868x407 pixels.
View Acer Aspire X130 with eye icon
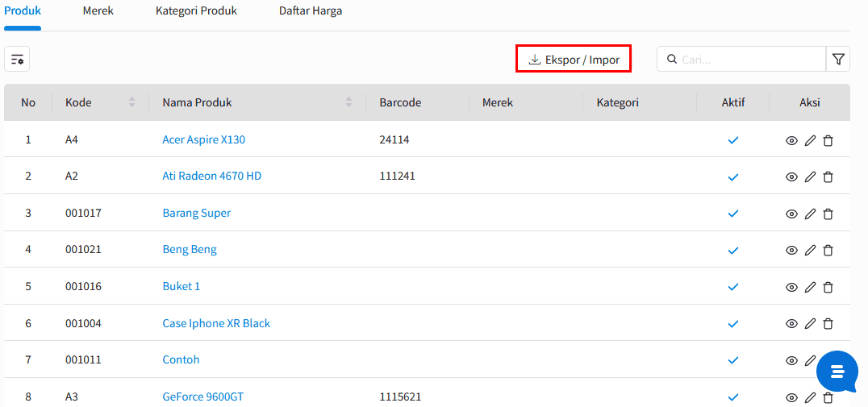tap(791, 141)
